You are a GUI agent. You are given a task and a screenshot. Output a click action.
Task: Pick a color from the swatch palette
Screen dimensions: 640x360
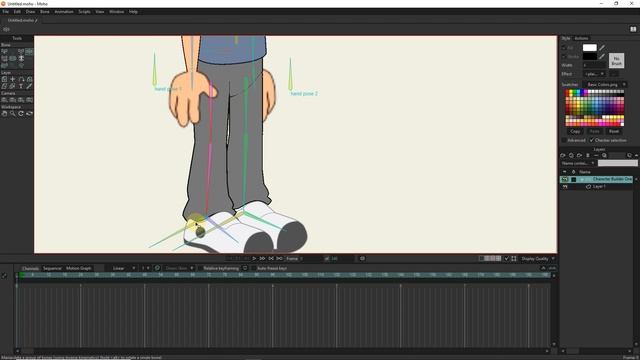595,107
